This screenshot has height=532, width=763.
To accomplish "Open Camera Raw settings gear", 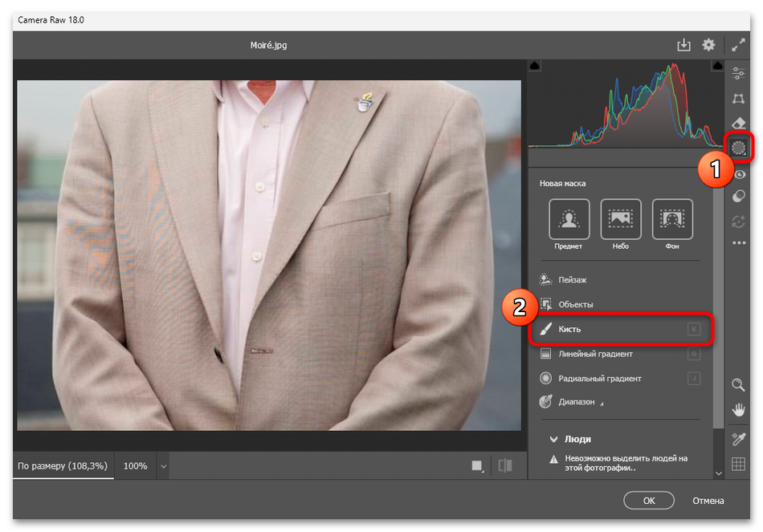I will pos(708,45).
